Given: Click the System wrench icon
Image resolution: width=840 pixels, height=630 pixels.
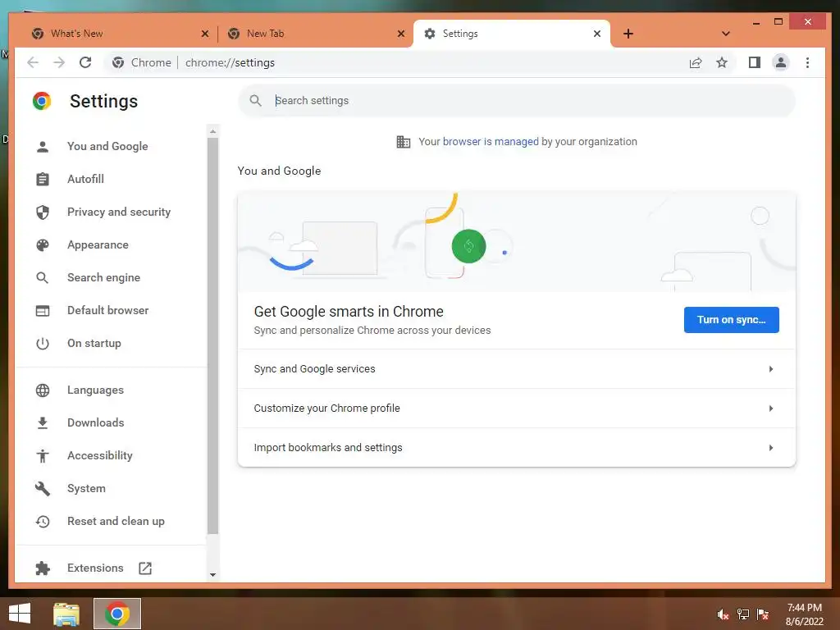Looking at the screenshot, I should 43,489.
